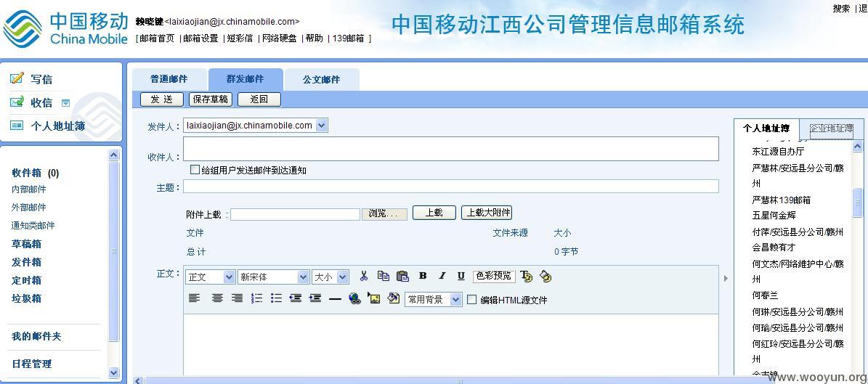Click address book scrollbar up arrow
Screen dimensions: 868x384
coord(858,146)
